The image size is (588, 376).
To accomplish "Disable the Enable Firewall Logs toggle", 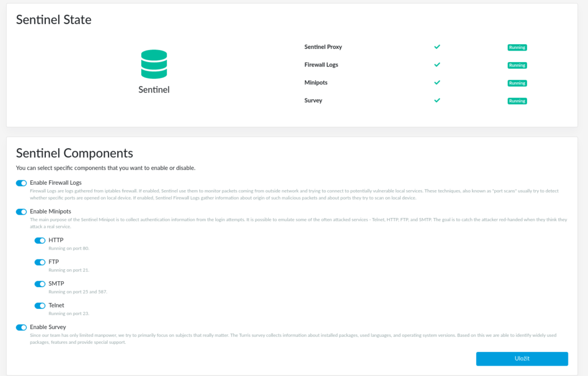I will (22, 183).
